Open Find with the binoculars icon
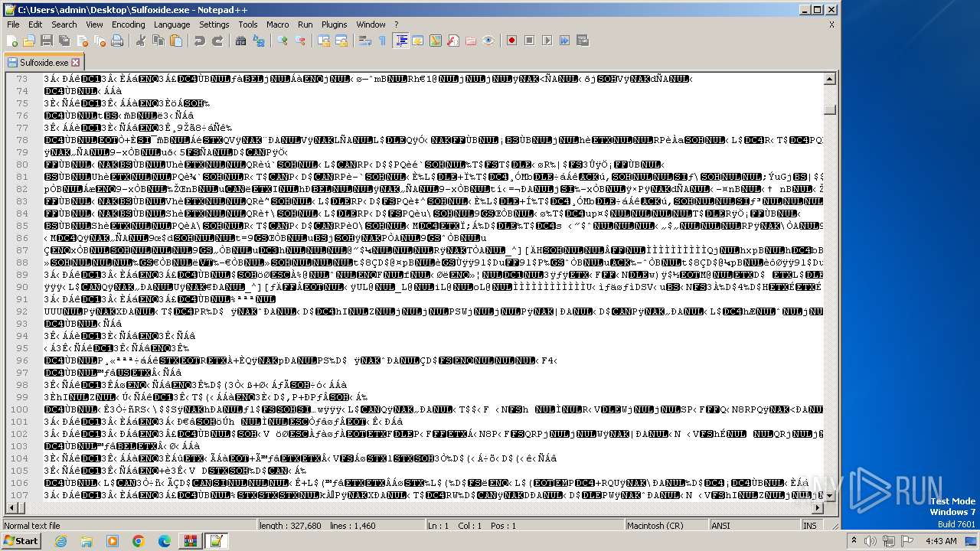Viewport: 980px width, 551px height. (240, 41)
